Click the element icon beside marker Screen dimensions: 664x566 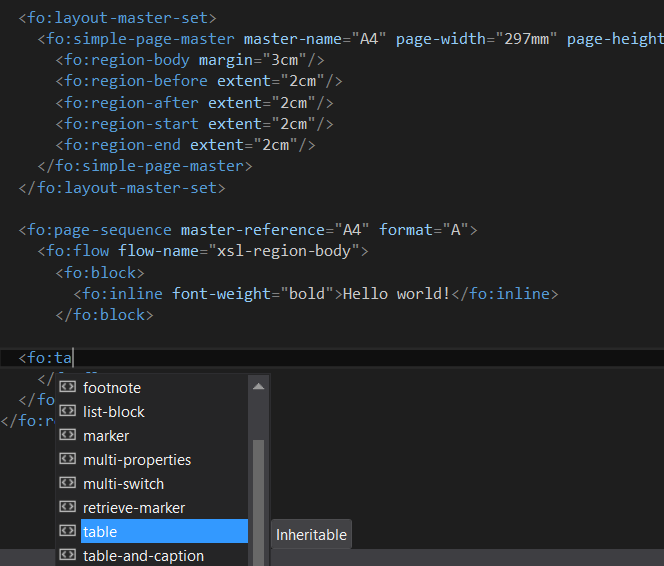pos(68,435)
